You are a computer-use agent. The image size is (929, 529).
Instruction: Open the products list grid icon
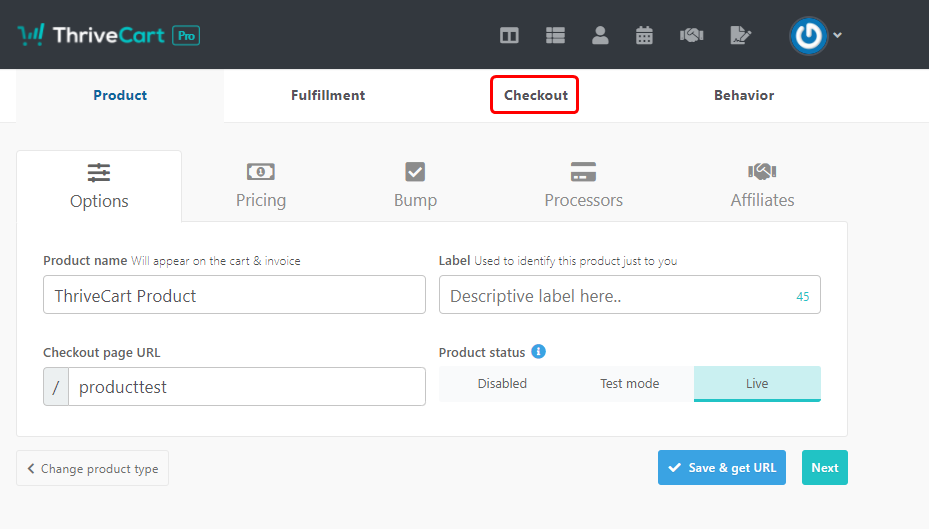tap(555, 36)
